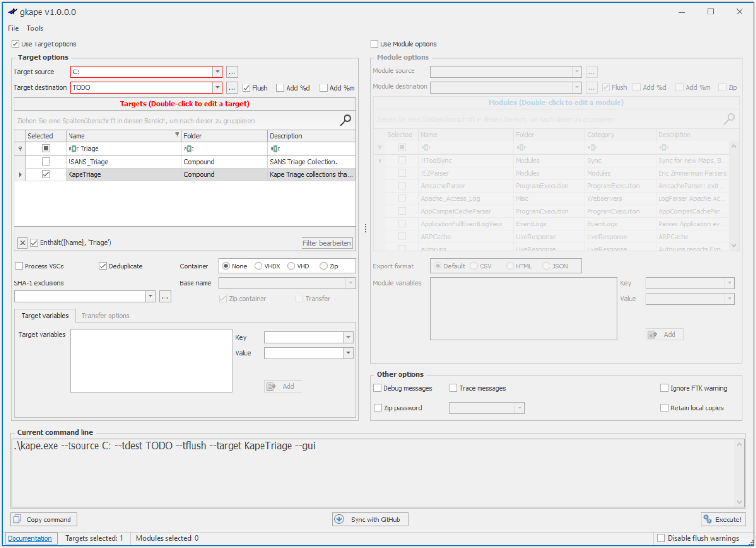Open the SHA-1 exclusions dropdown
The image size is (756, 548).
click(x=151, y=296)
